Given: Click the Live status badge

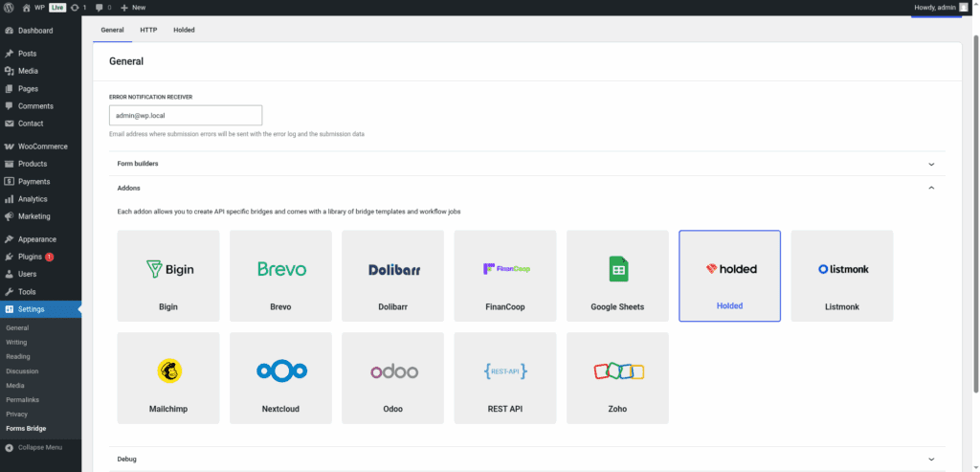Looking at the screenshot, I should click(x=57, y=8).
